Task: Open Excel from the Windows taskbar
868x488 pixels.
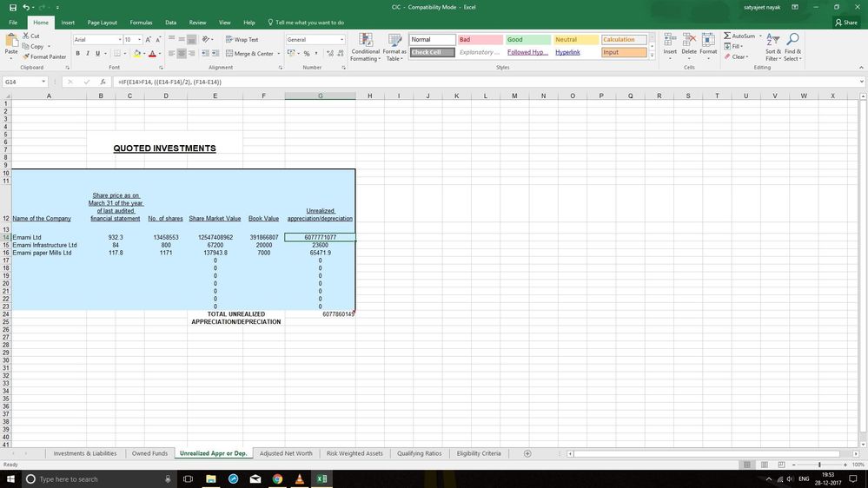Action: [x=321, y=478]
